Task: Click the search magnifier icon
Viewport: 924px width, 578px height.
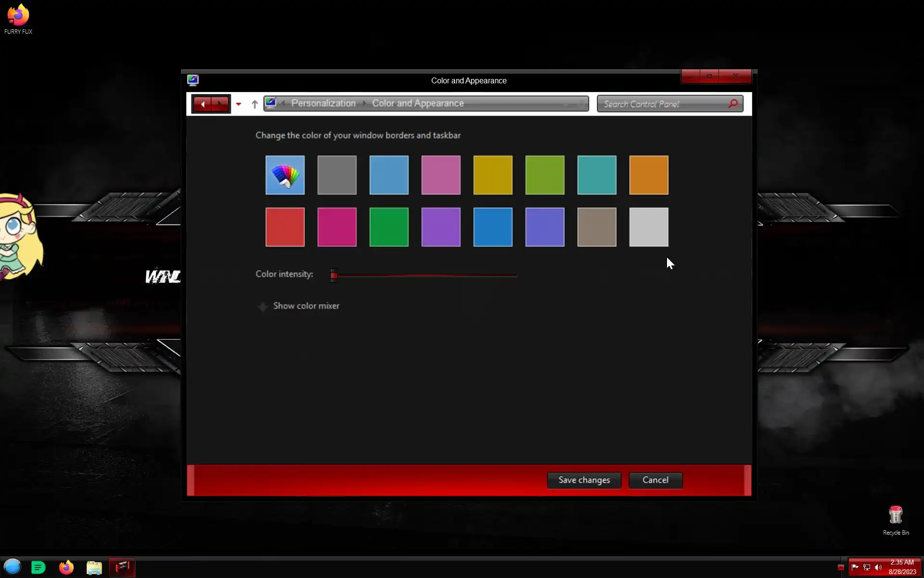Action: (733, 104)
